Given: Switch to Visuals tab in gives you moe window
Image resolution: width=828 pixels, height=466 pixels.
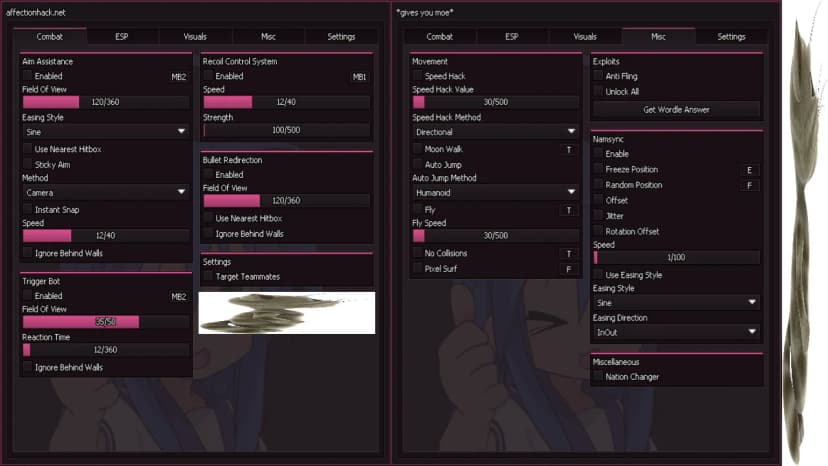Looking at the screenshot, I should (585, 36).
